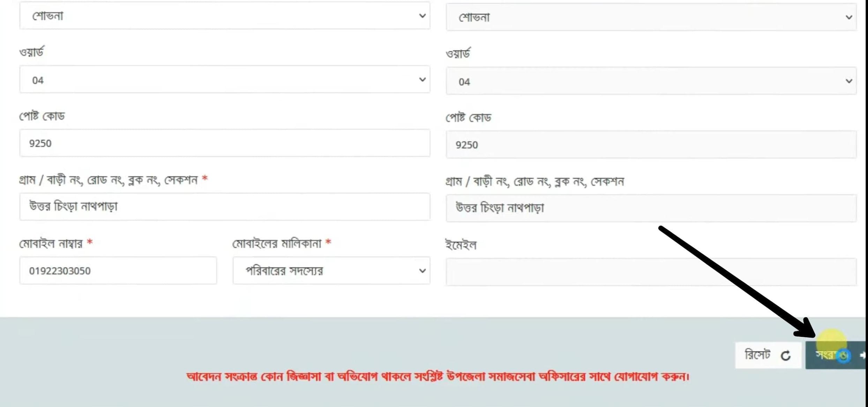868x407 pixels.
Task: Open the মোবাইলের মালিকানা dropdown
Action: (x=331, y=271)
